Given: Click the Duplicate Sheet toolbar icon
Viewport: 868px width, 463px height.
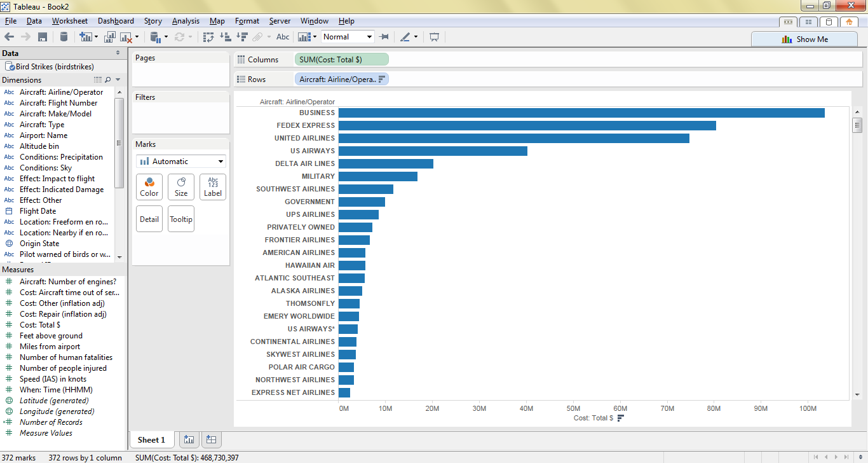Looking at the screenshot, I should 109,37.
